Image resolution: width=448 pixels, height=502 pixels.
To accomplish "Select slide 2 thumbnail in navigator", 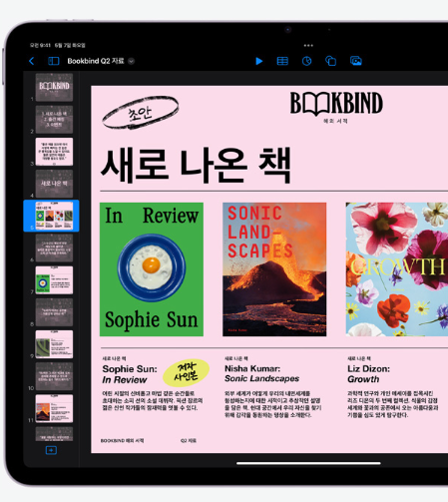I will [x=54, y=120].
